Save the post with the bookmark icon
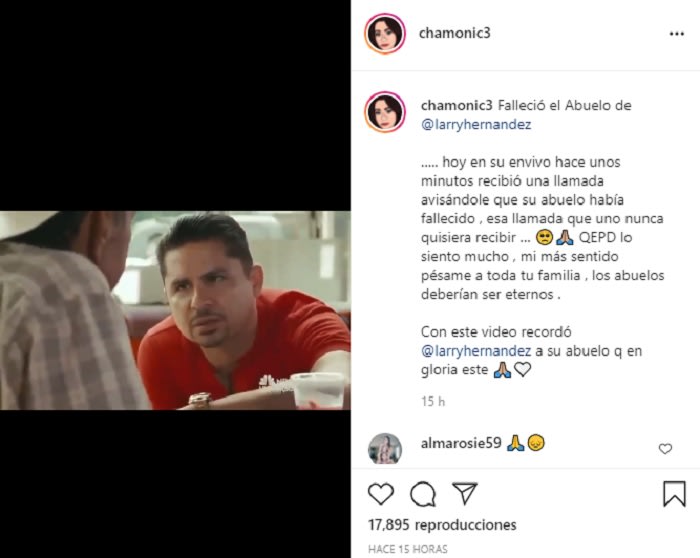This screenshot has width=700, height=558. [x=674, y=494]
